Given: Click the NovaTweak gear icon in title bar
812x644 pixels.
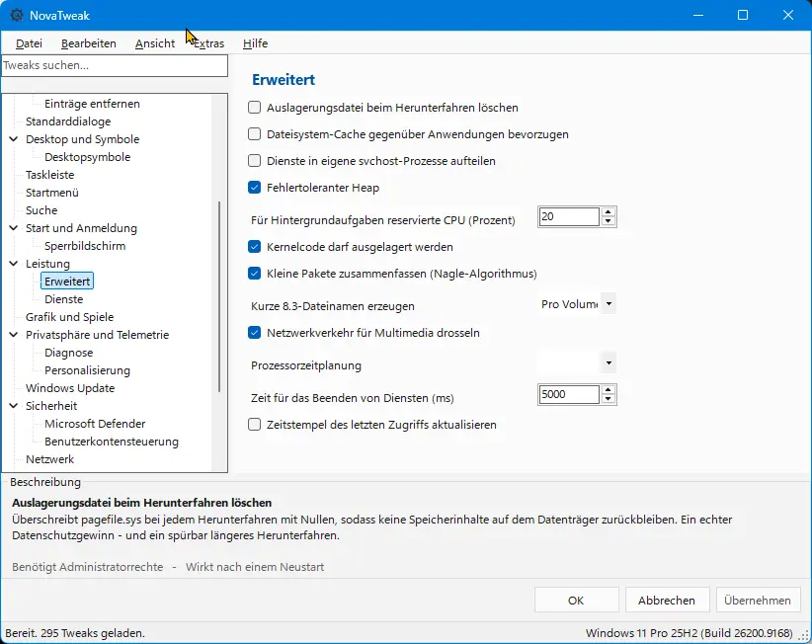Looking at the screenshot, I should point(17,15).
